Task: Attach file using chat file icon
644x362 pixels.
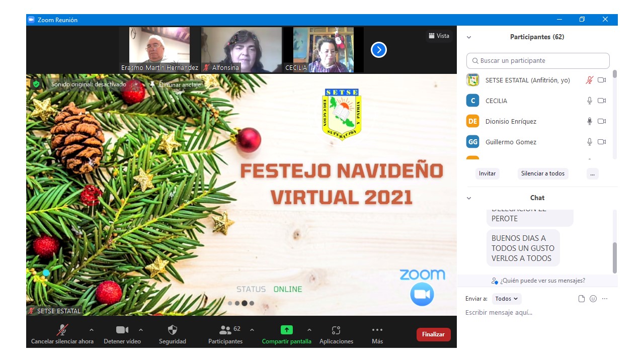Action: pyautogui.click(x=582, y=299)
